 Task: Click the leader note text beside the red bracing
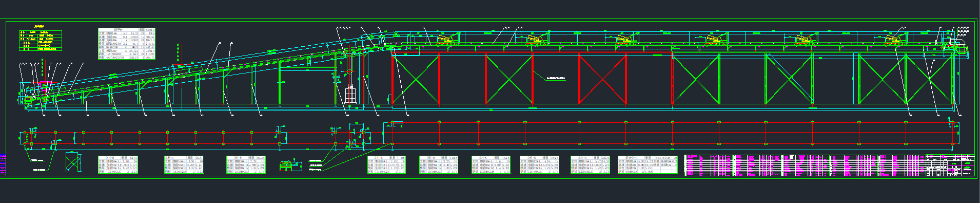pos(555,79)
